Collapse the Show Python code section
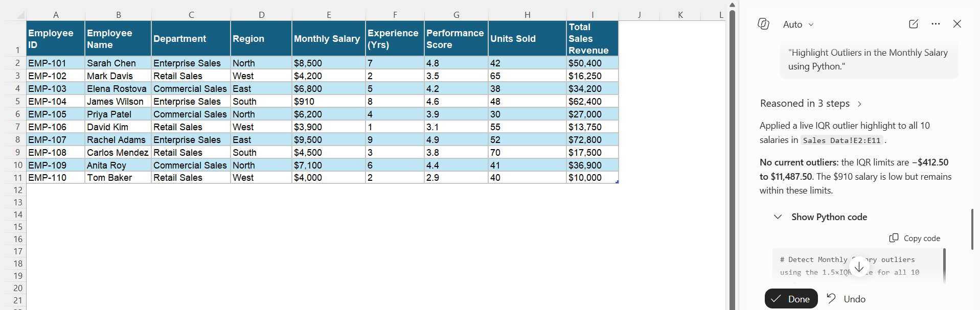The image size is (980, 310). click(x=821, y=217)
